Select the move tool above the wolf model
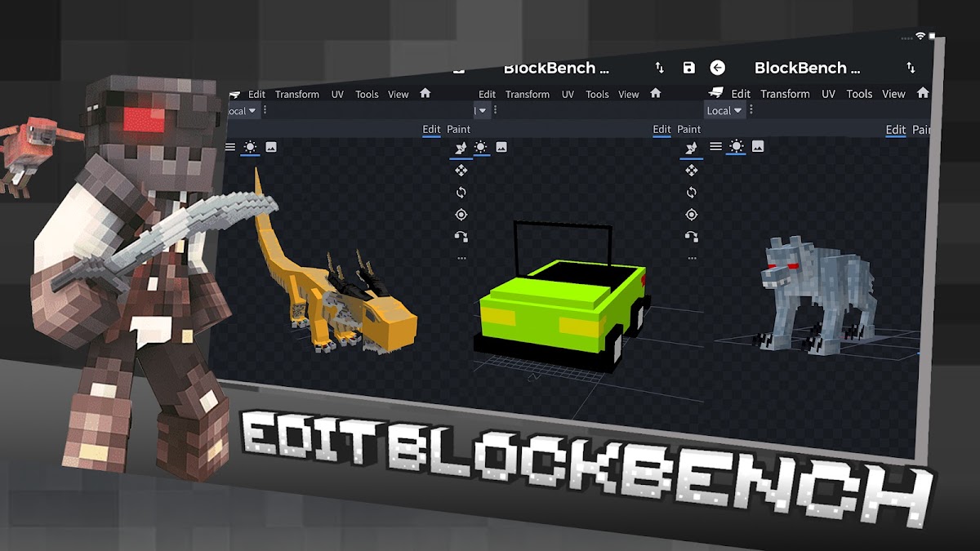The image size is (980, 551). tap(691, 170)
